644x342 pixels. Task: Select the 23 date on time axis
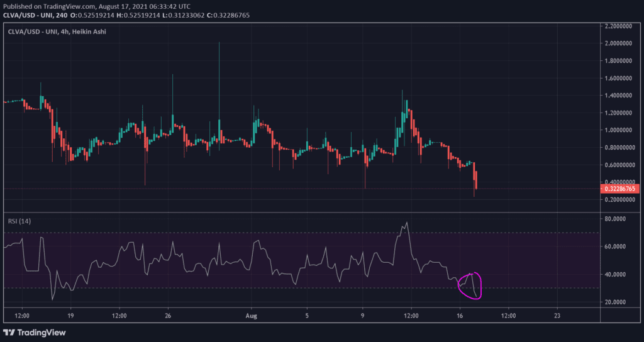(x=557, y=316)
